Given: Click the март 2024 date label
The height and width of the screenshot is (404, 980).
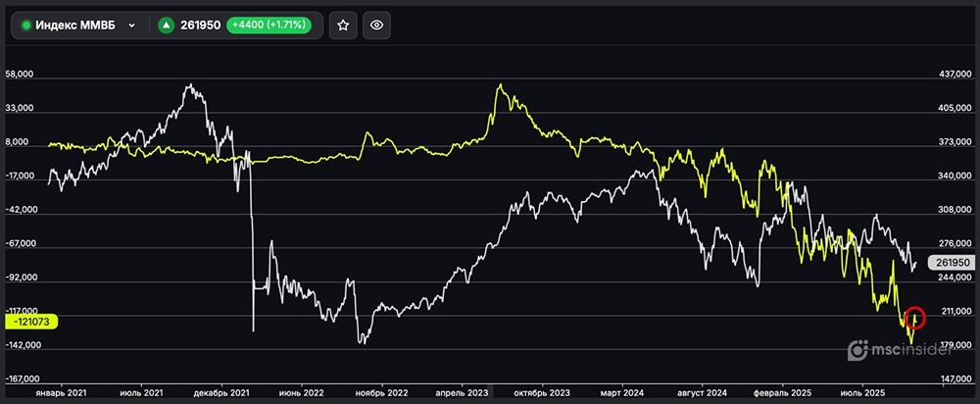Looking at the screenshot, I should [x=622, y=393].
